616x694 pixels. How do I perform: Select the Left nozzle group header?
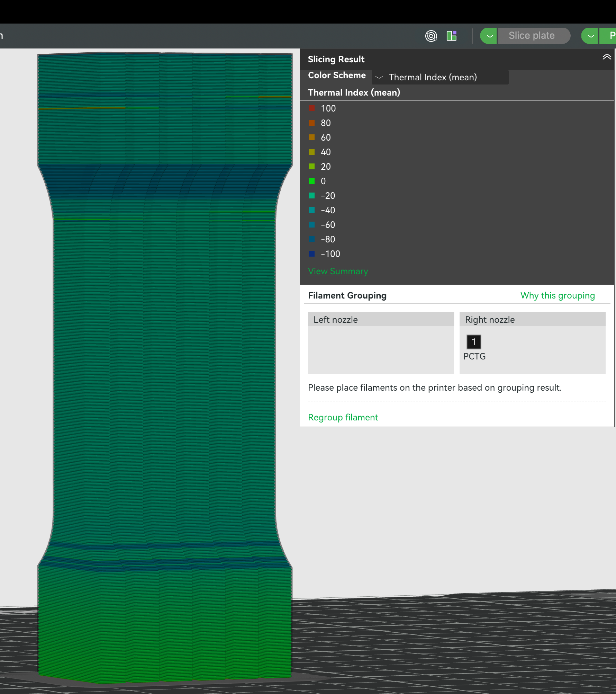[x=381, y=319]
